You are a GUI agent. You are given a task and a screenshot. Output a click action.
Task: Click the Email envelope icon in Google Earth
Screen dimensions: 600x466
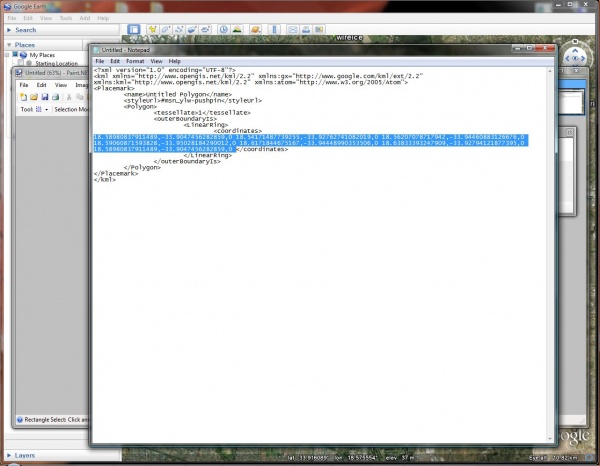[x=292, y=29]
